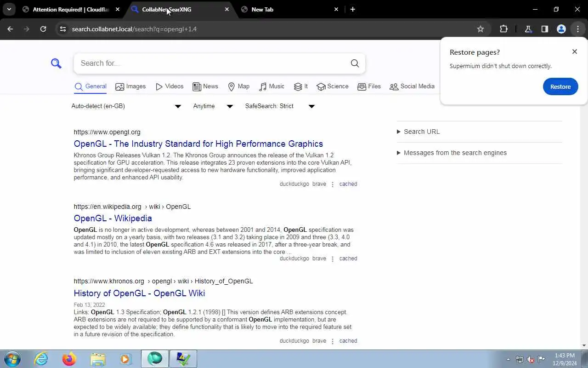
Task: Open options for Wikipedia result
Action: coord(333,259)
